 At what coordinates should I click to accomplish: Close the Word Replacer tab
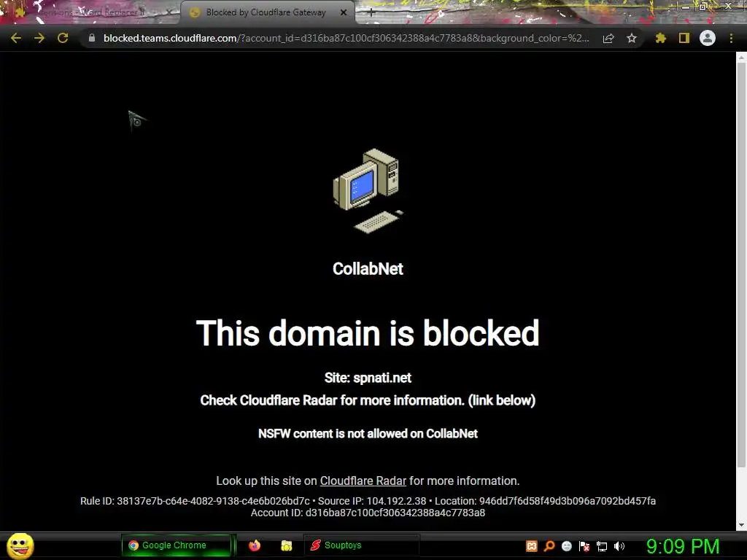[169, 12]
